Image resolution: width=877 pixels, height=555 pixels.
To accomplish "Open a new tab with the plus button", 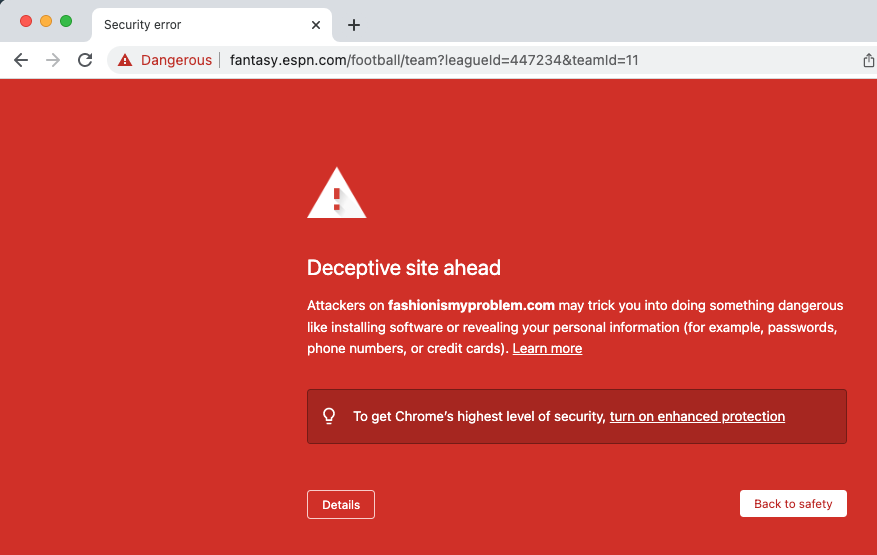I will tap(353, 25).
